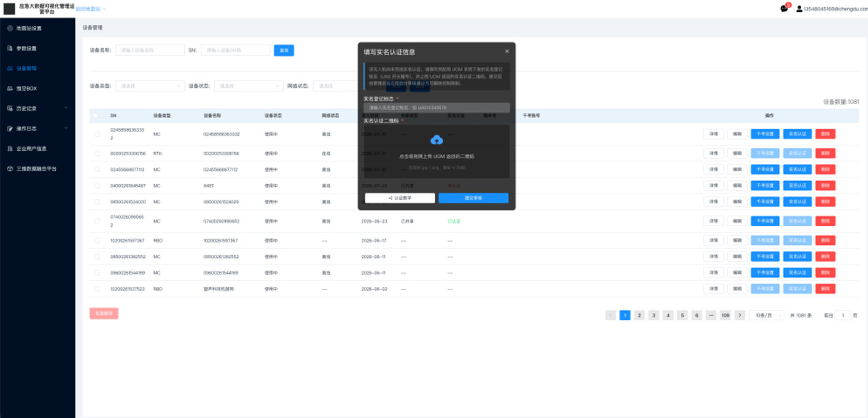This screenshot has height=418, width=868.
Task: Jump to last page 109
Action: pyautogui.click(x=725, y=315)
